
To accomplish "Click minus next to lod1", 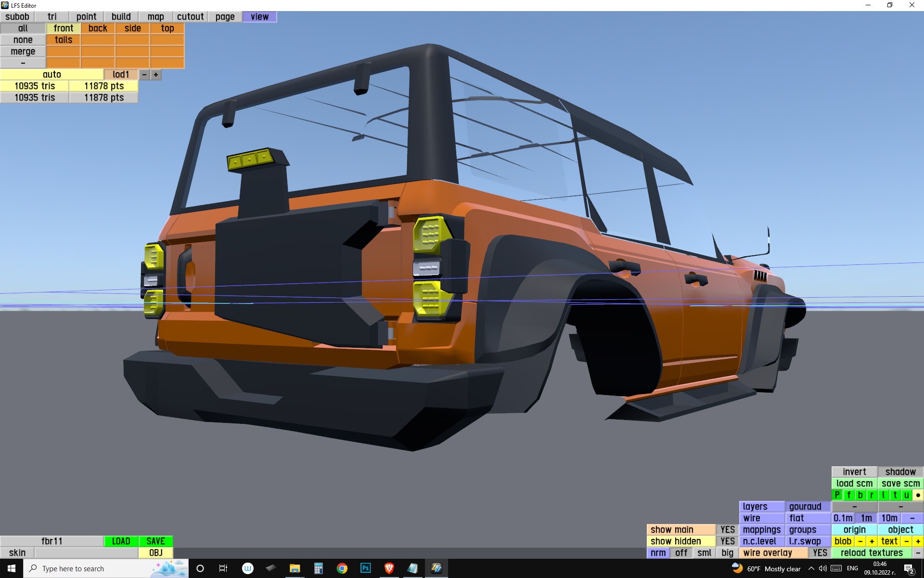I will click(x=144, y=75).
